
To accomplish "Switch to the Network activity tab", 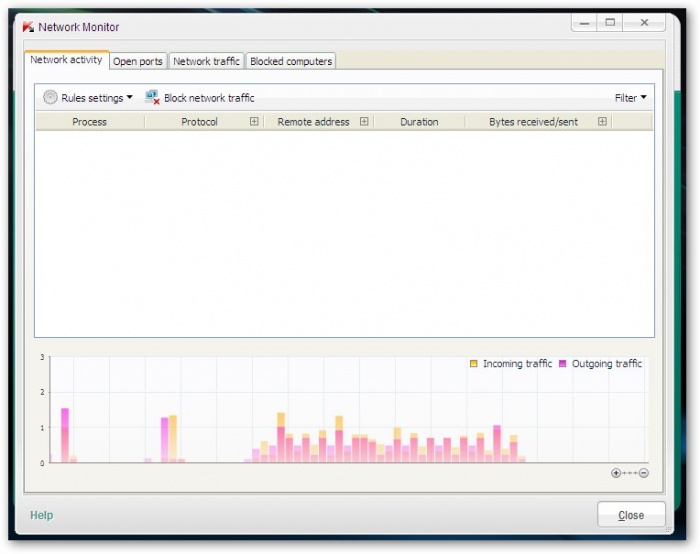I will (x=66, y=60).
